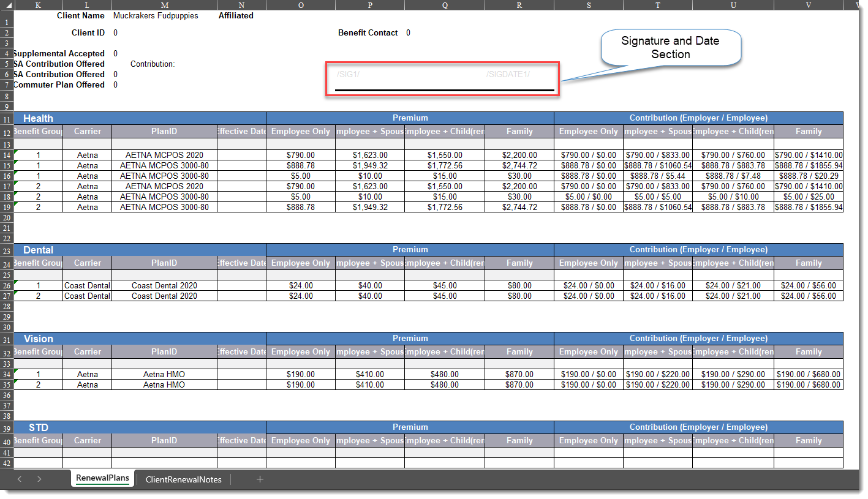Screen dimensions: 868x499
Task: Switch to the ClientRenewalNotes sheet tab
Action: pos(183,480)
